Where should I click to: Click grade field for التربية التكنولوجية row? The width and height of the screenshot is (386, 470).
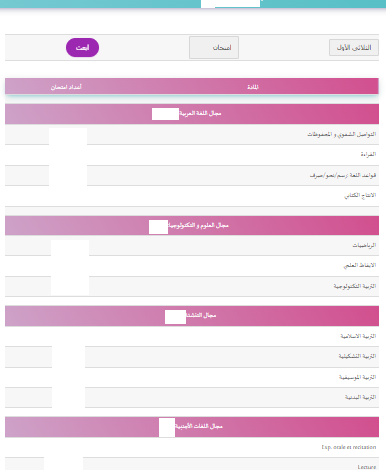70,286
